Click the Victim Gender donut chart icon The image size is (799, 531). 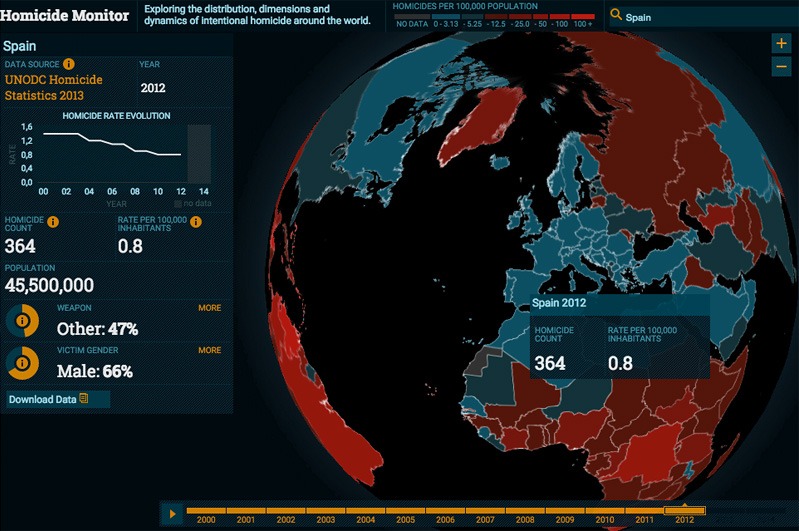pos(22,363)
